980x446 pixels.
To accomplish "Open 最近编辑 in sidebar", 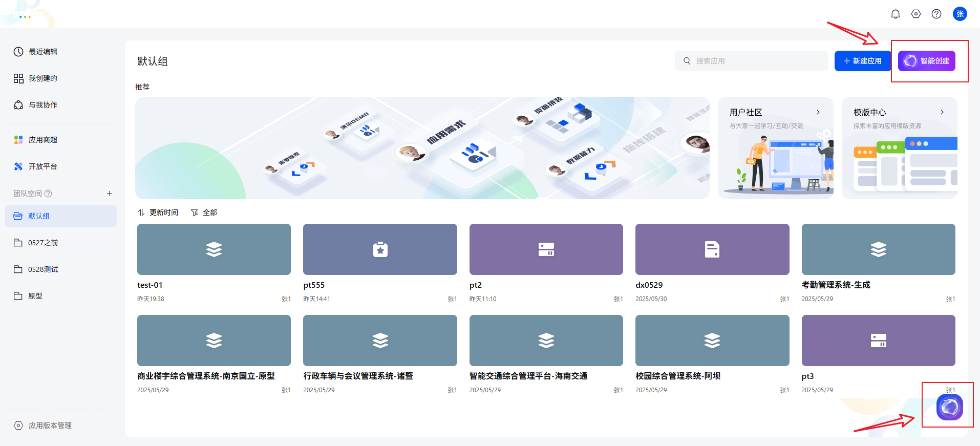I will click(x=61, y=52).
